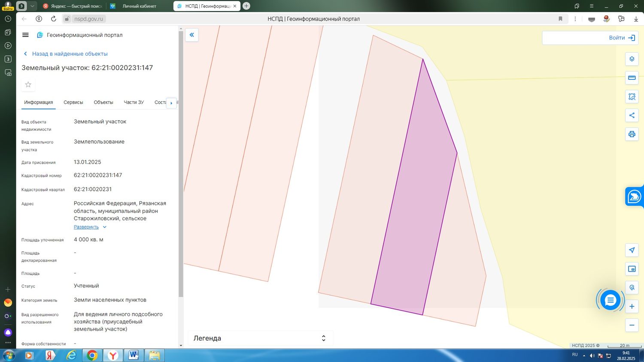Zoom out the map with minus button

tap(632, 325)
